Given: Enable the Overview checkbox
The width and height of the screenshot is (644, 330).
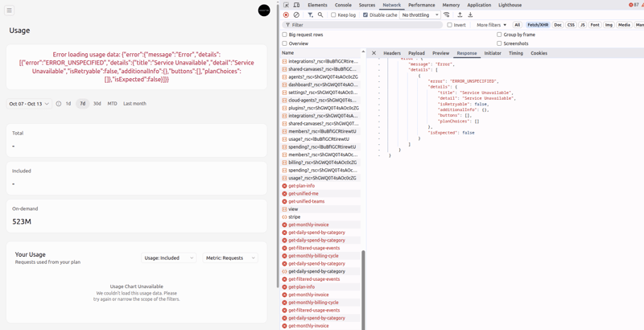Looking at the screenshot, I should [x=285, y=43].
